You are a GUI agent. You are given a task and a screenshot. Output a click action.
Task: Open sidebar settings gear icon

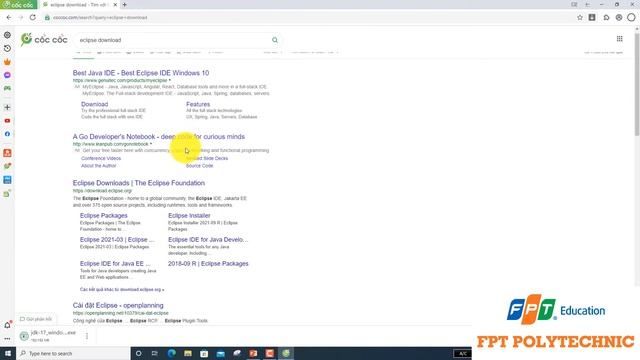7,35
